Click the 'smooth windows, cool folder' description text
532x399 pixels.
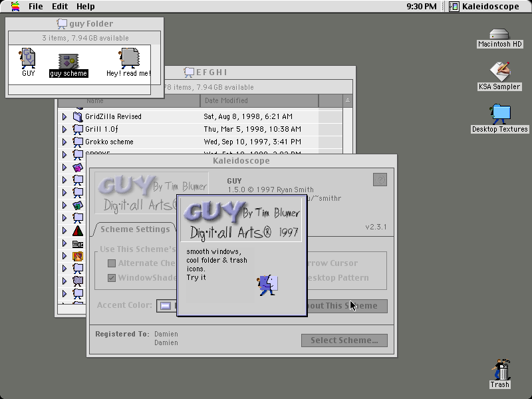point(217,264)
